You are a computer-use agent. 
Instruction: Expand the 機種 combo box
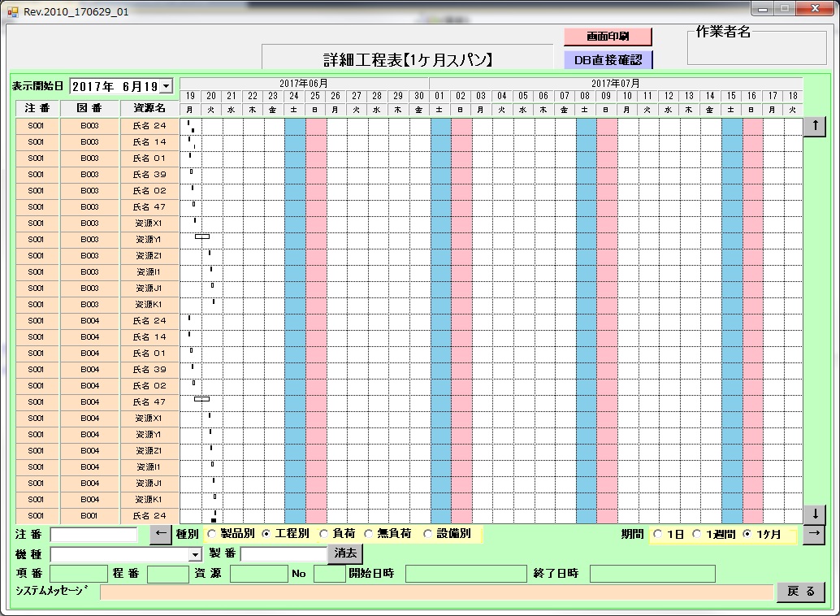click(x=196, y=555)
